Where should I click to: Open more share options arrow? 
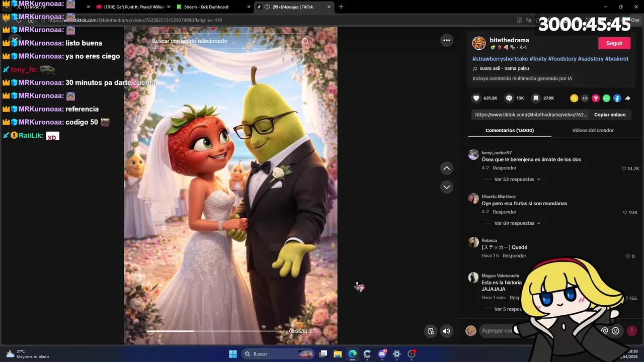(x=627, y=98)
